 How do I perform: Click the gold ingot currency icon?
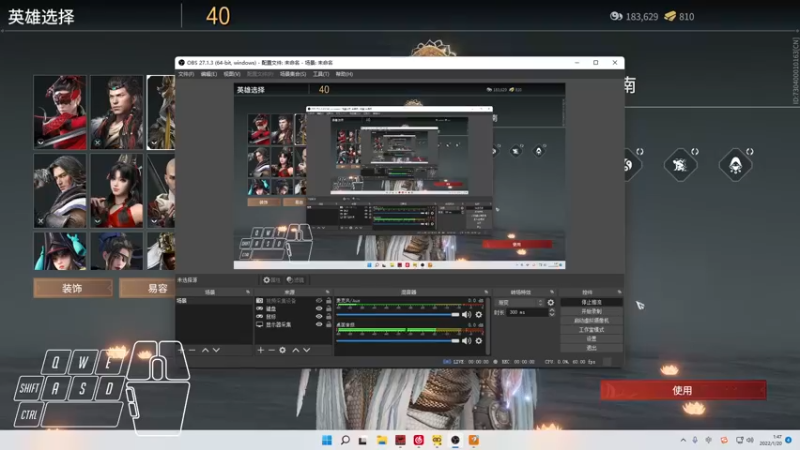point(670,16)
